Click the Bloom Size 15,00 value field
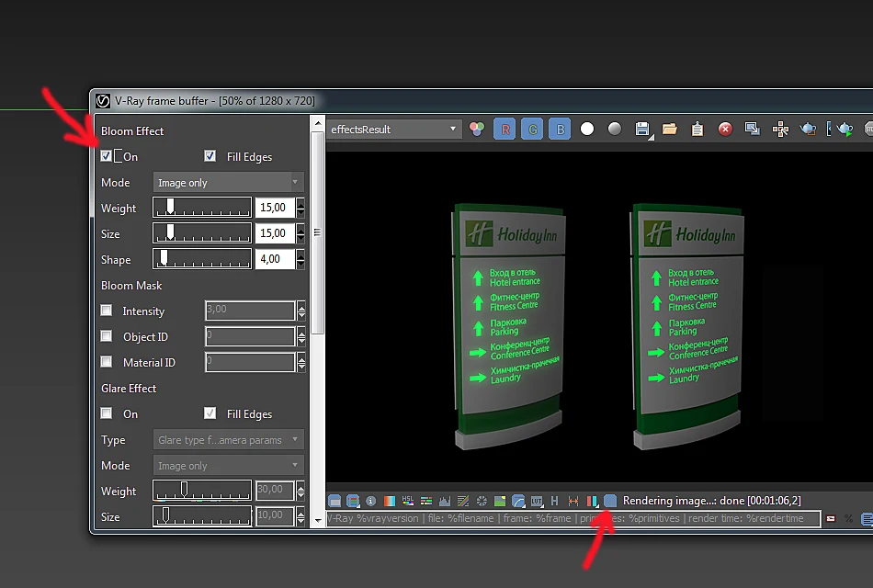This screenshot has width=873, height=588. point(275,233)
